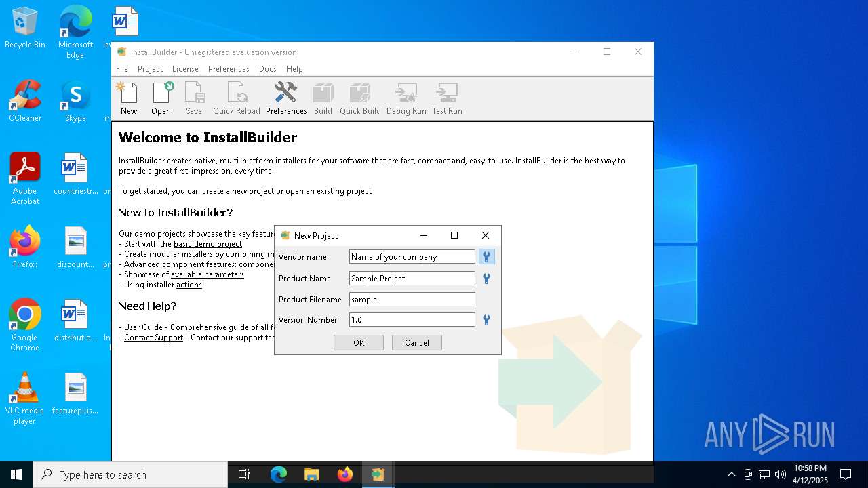Image resolution: width=868 pixels, height=488 pixels.
Task: Click the Build toolbar icon
Action: (x=323, y=98)
